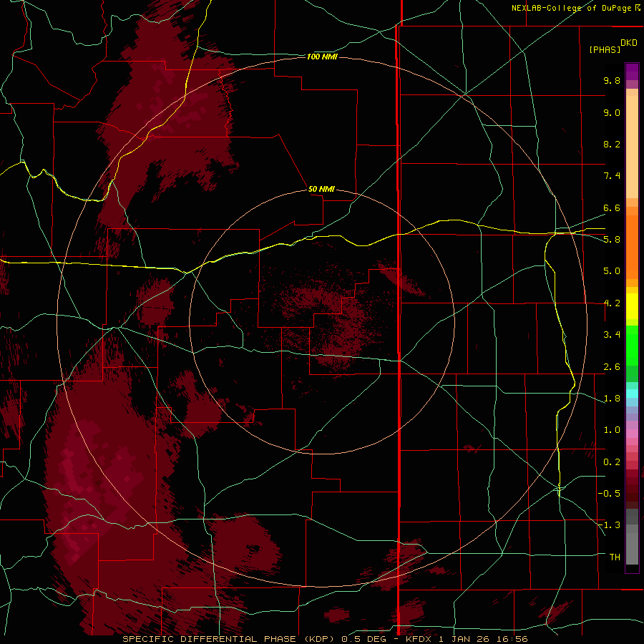644x644 pixels.
Task: Click the 100 NMI range ring label
Action: [x=322, y=57]
